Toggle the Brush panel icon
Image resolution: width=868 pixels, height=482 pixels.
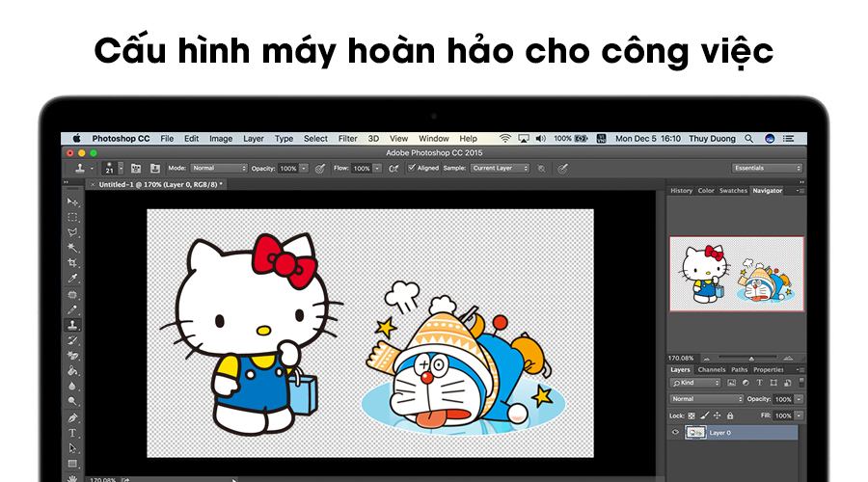tap(136, 169)
